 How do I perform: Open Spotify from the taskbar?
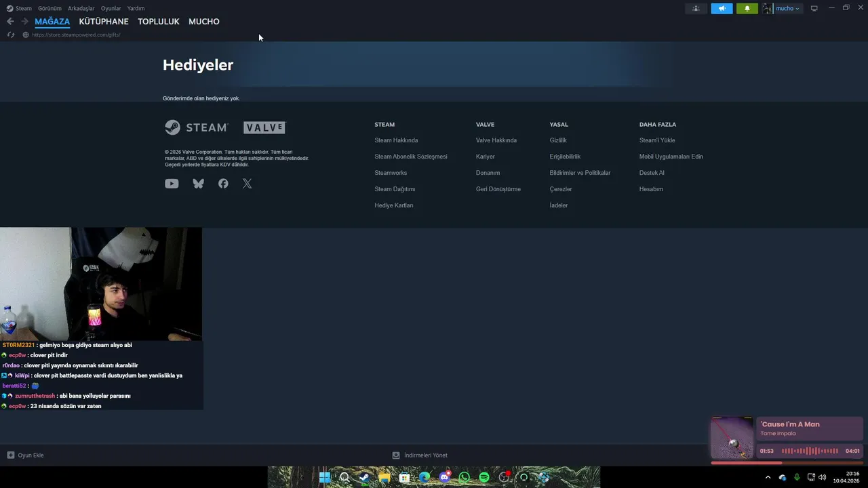tap(484, 477)
